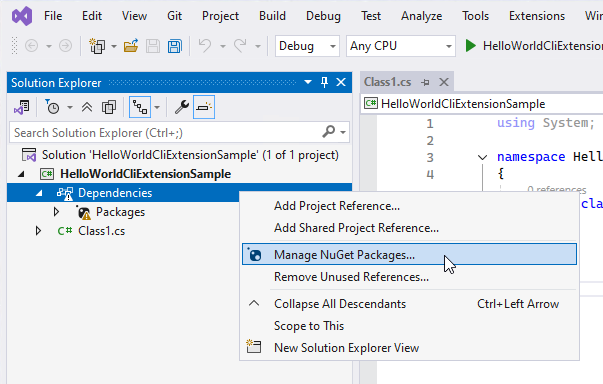
Task: Toggle Preview Selected Items icon
Action: tap(204, 107)
